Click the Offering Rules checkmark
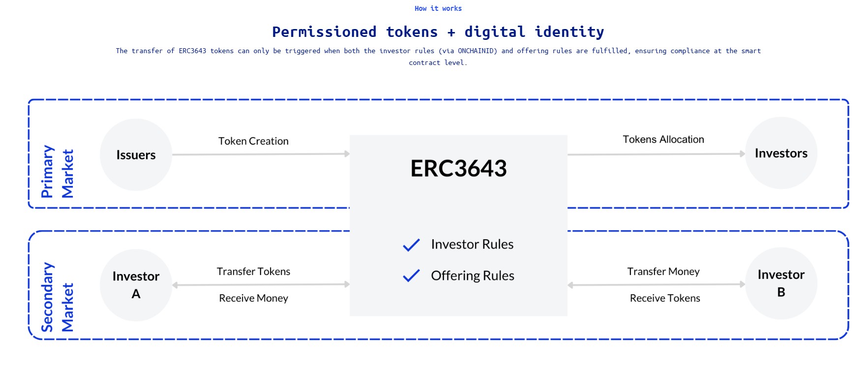Screen dimensions: 868x373 [411, 276]
